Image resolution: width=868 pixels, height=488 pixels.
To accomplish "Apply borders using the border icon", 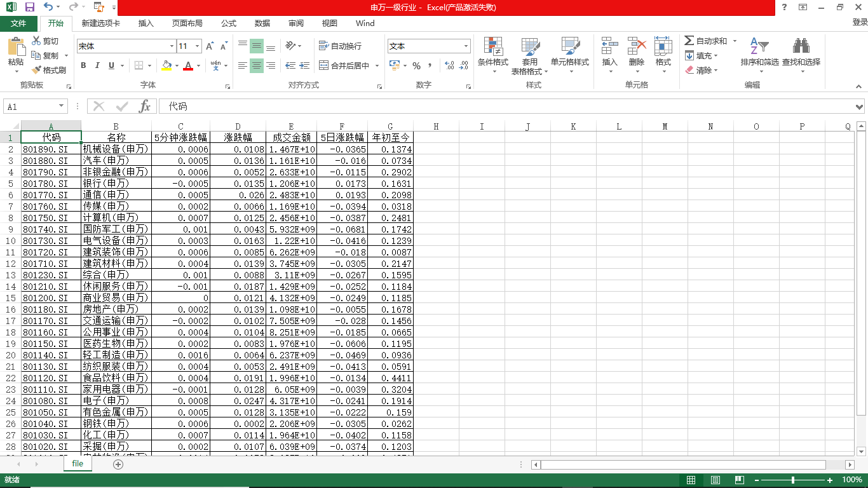I will pos(139,65).
